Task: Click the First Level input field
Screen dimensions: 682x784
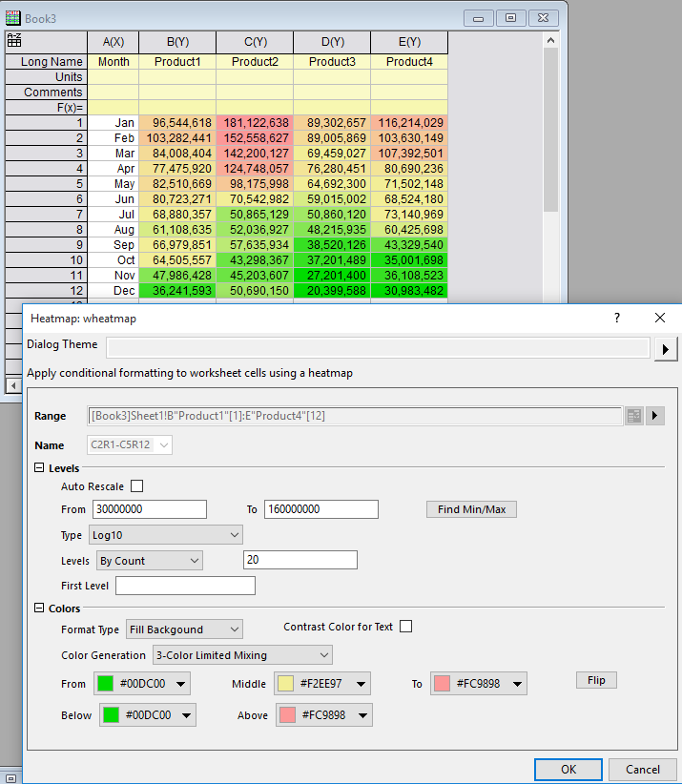Action: point(185,586)
